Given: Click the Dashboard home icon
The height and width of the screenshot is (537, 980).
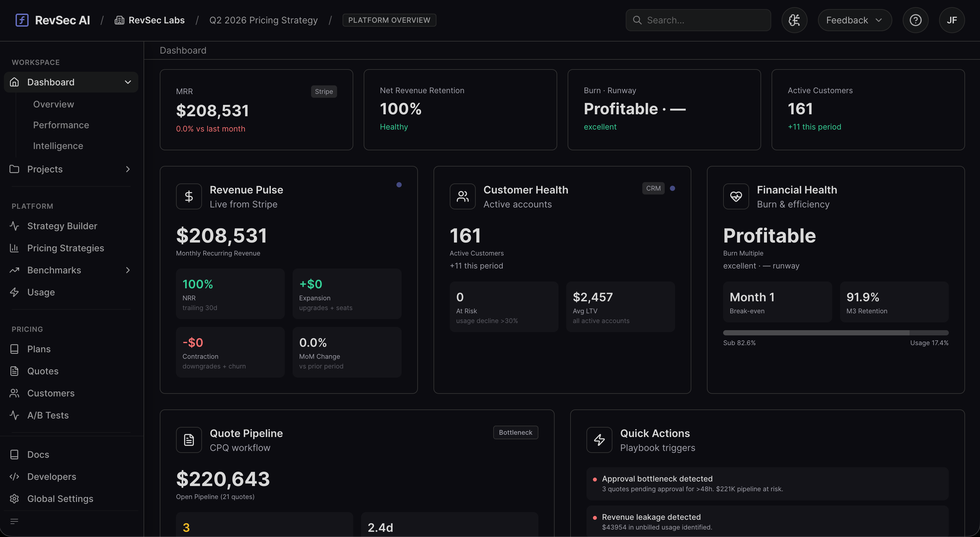Looking at the screenshot, I should tap(14, 82).
